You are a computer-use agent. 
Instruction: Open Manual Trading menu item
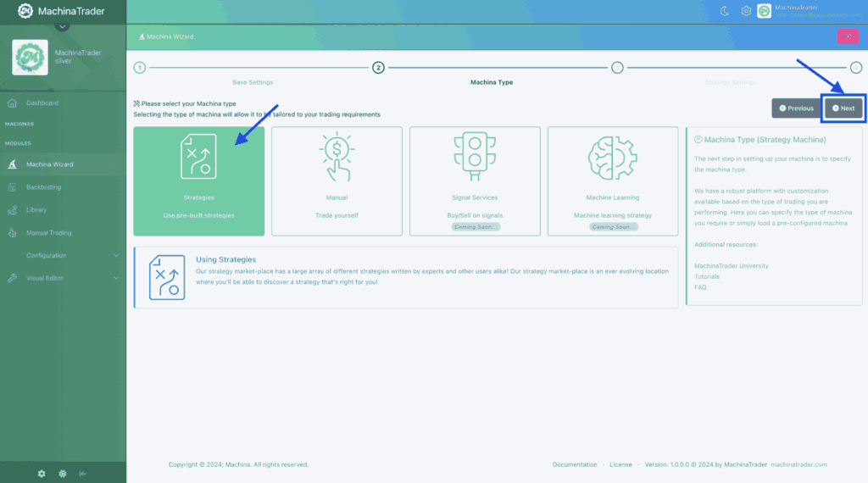(48, 233)
